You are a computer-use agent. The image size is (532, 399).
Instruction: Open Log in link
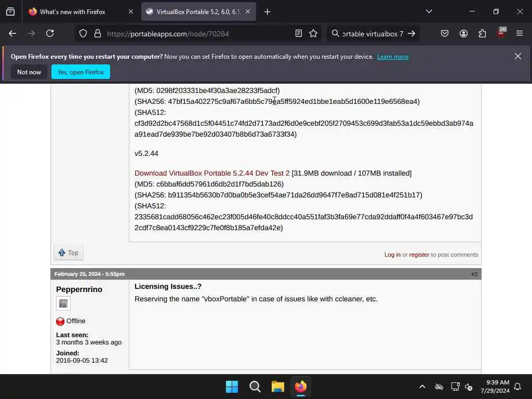click(392, 255)
